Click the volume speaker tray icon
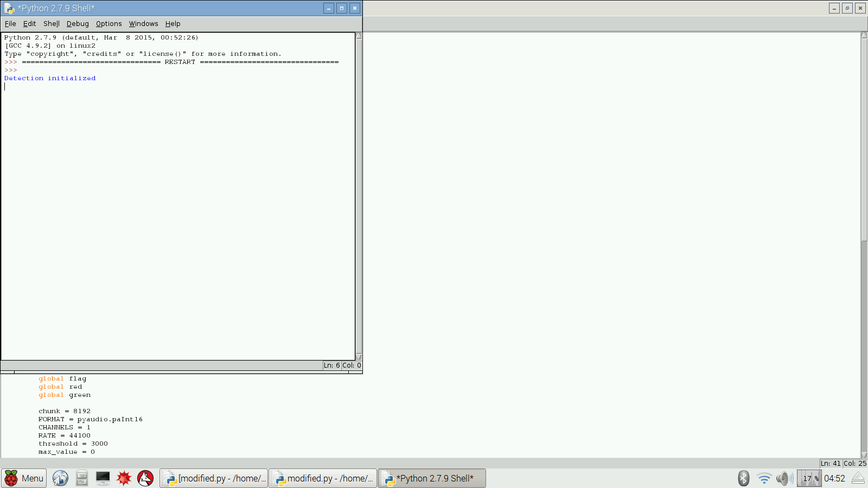 (784, 478)
